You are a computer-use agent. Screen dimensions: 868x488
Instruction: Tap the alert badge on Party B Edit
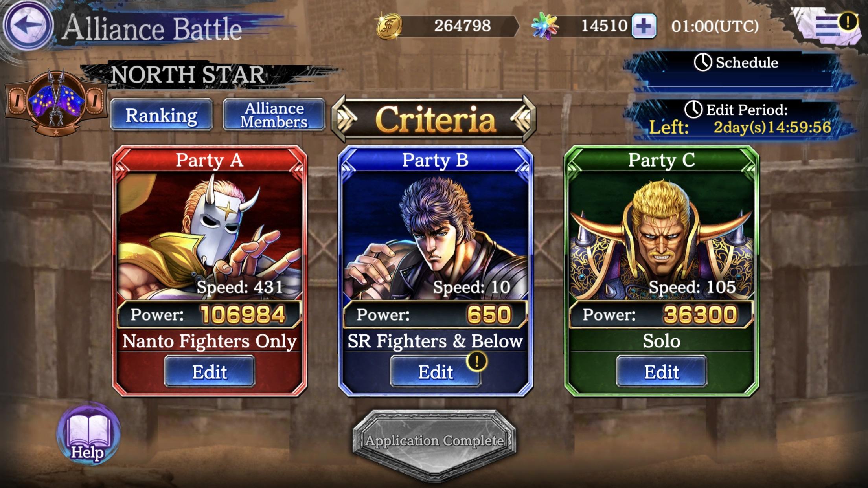[x=477, y=361]
